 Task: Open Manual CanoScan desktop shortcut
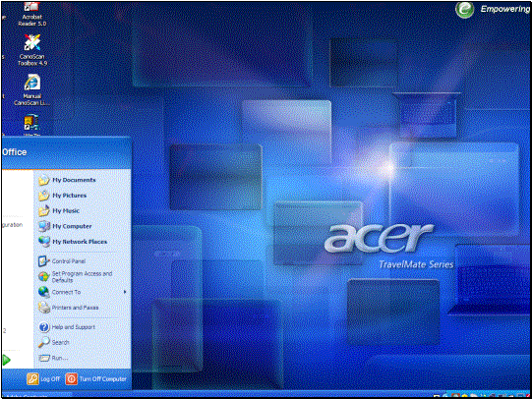click(31, 89)
